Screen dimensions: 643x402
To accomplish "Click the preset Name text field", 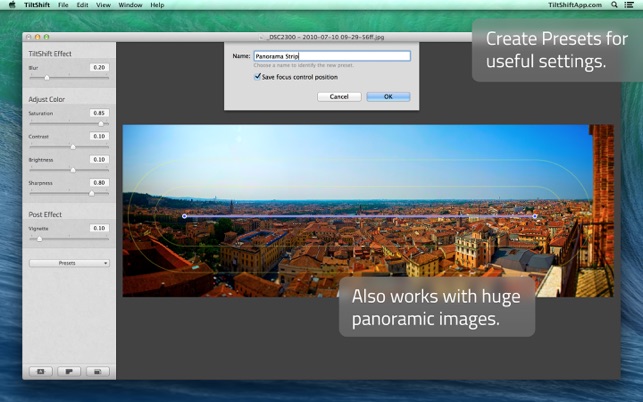I will tap(332, 56).
